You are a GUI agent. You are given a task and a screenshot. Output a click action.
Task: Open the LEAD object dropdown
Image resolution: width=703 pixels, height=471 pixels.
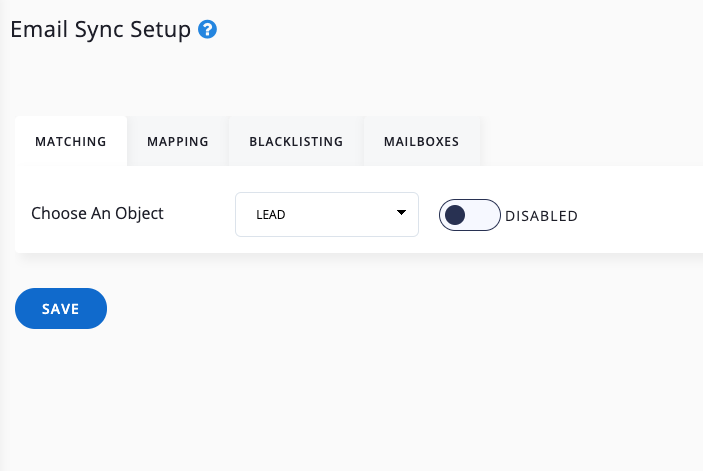point(326,214)
